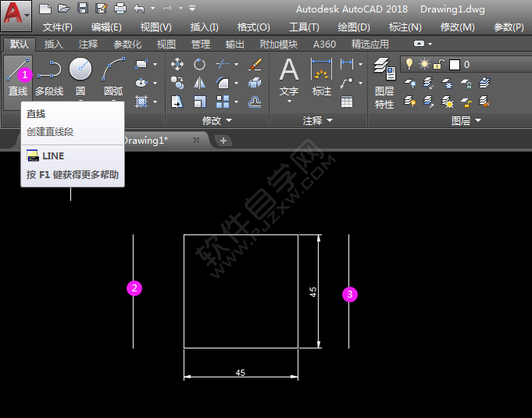Open Layer Properties (图层特性) manager

tap(384, 82)
